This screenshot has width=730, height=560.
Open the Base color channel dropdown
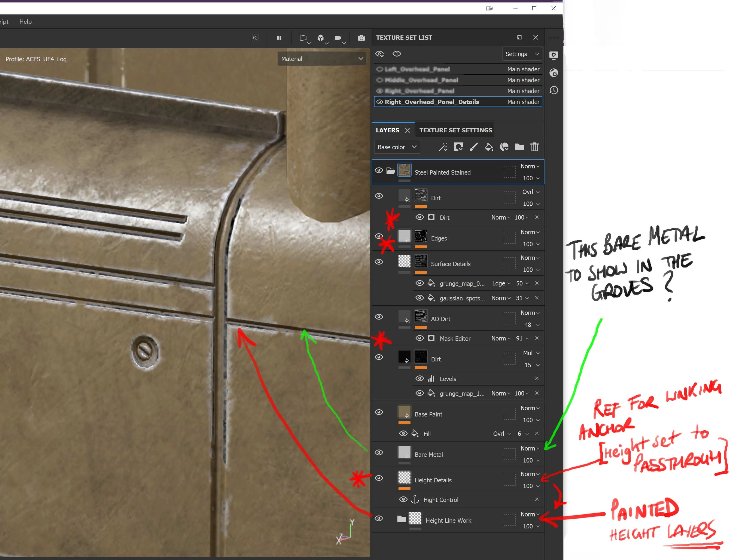point(397,147)
